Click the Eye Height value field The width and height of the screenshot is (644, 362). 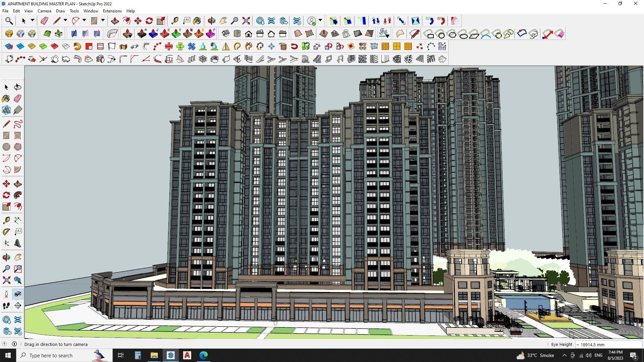[608, 345]
